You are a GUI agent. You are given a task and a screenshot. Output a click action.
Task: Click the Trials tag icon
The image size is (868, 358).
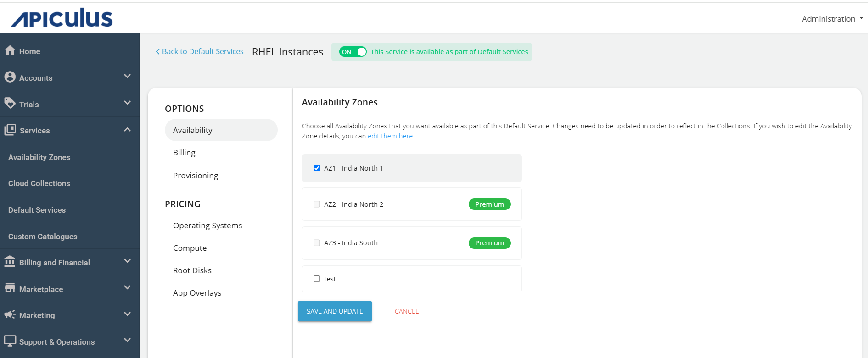tap(10, 103)
